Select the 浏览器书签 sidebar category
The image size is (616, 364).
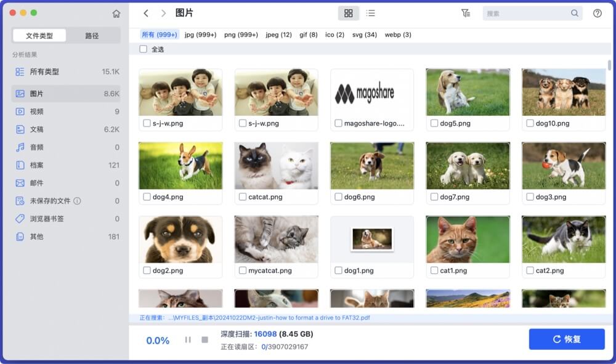(x=55, y=219)
